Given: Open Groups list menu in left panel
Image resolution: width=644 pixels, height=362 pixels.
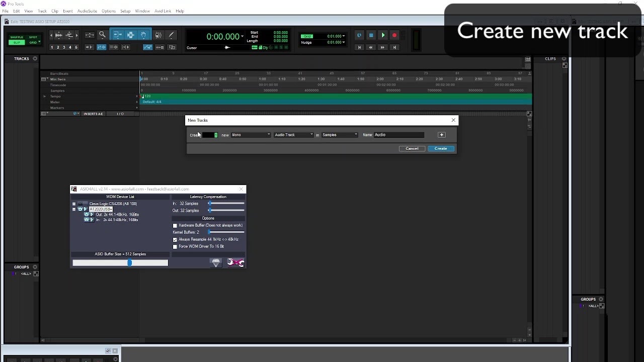Looking at the screenshot, I should (35, 267).
